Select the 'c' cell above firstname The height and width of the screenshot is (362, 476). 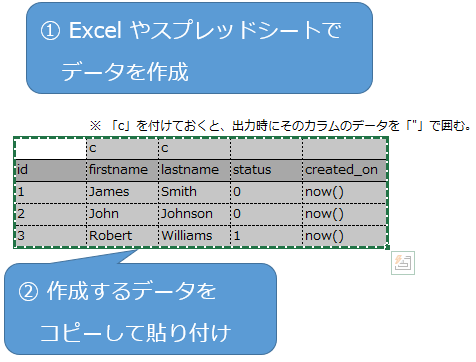(122, 148)
